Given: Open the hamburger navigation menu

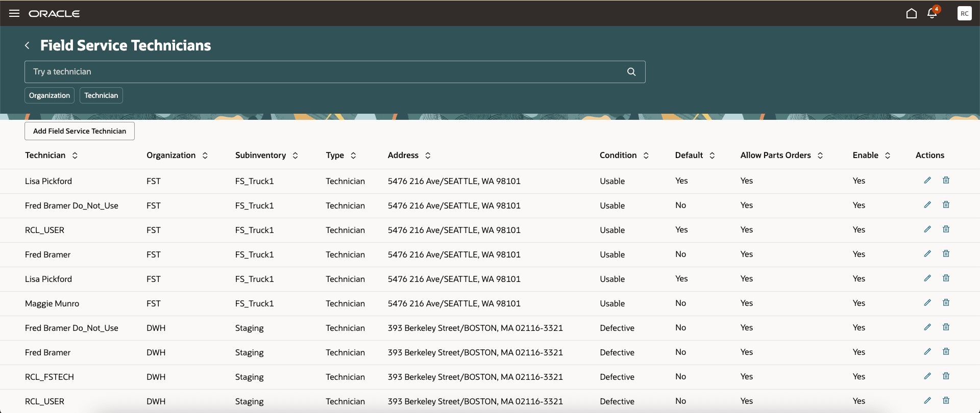Looking at the screenshot, I should point(14,13).
